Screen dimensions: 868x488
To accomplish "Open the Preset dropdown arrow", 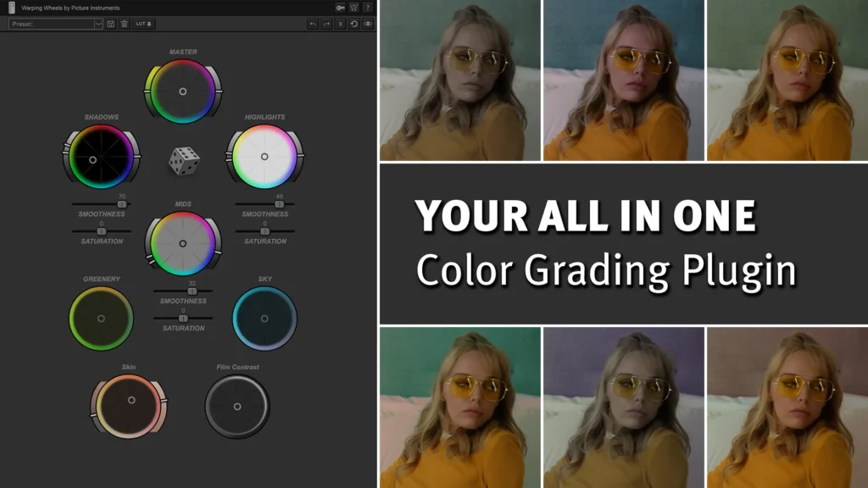I will [98, 24].
